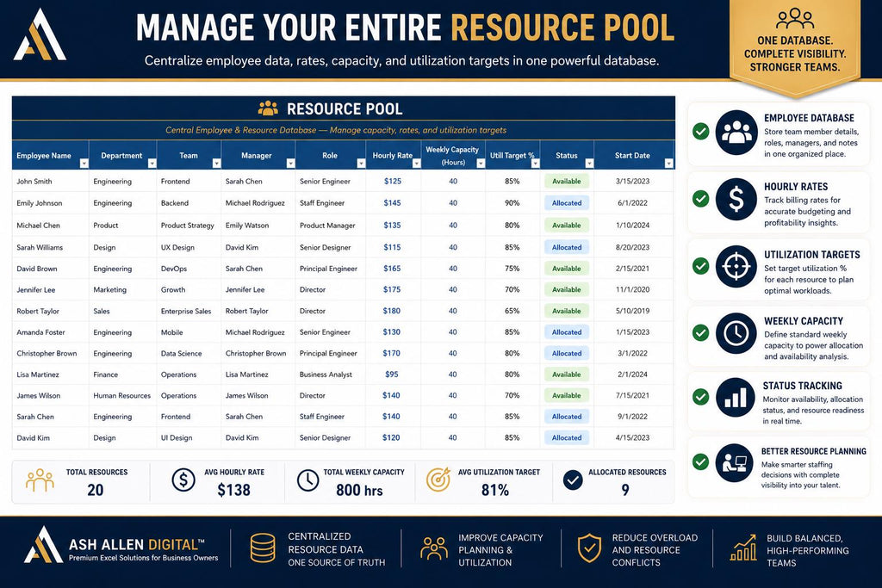Click the Status Tracking bar chart icon
This screenshot has width=882, height=588.
(x=736, y=398)
